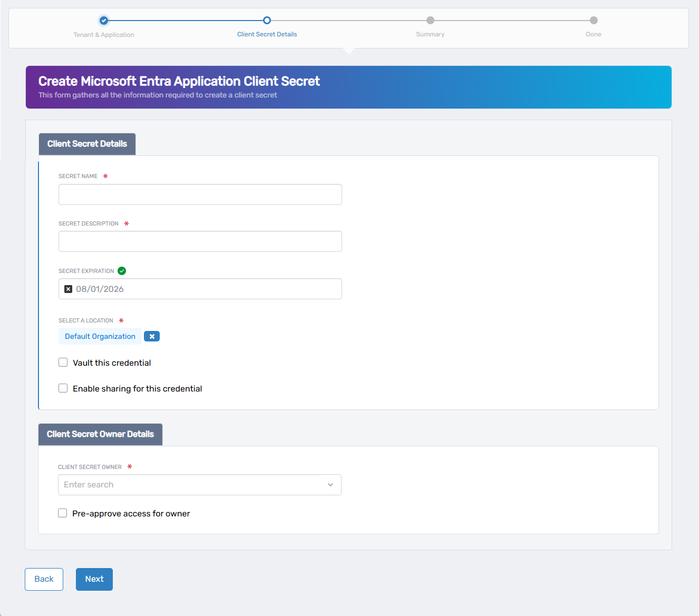The image size is (699, 616).
Task: Click inside the Secret Description field
Action: 200,241
